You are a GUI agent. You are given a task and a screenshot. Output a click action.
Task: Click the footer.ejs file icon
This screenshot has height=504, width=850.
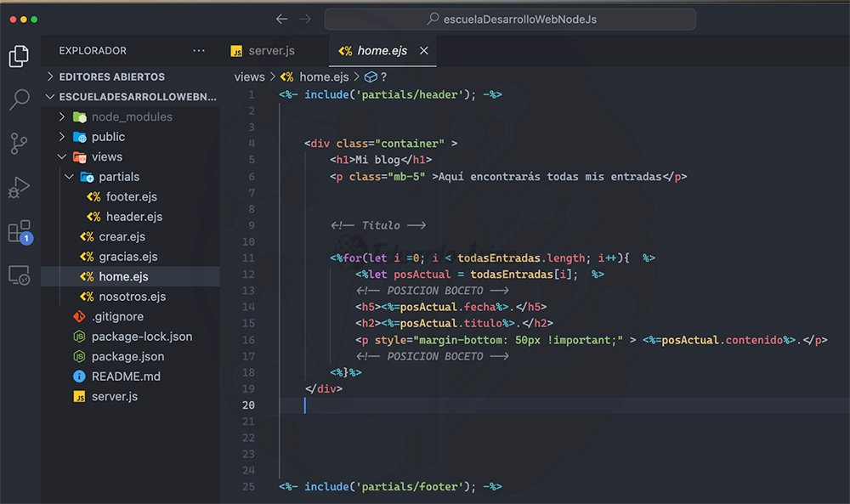(93, 196)
